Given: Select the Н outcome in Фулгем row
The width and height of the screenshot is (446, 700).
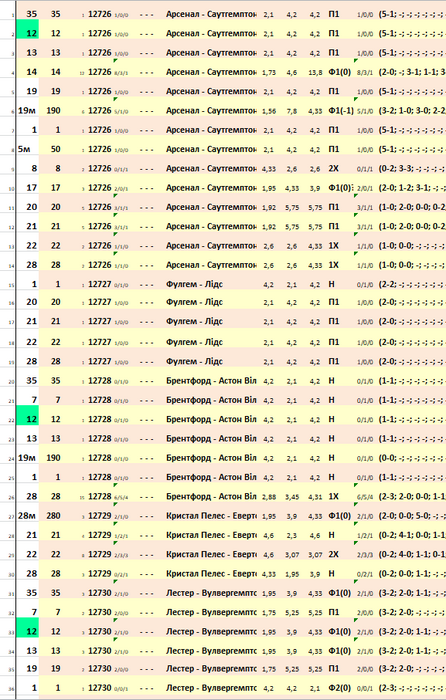Looking at the screenshot, I should coord(331,284).
